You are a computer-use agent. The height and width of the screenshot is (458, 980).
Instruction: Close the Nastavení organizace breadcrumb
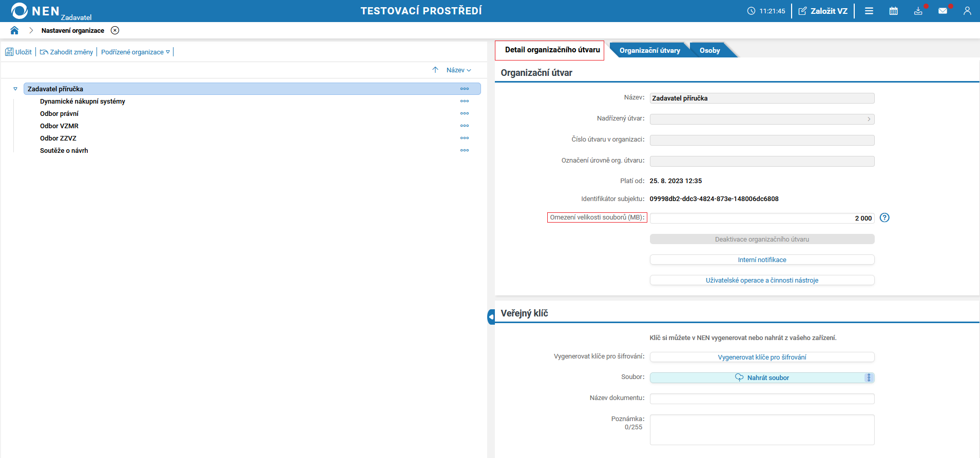tap(115, 30)
